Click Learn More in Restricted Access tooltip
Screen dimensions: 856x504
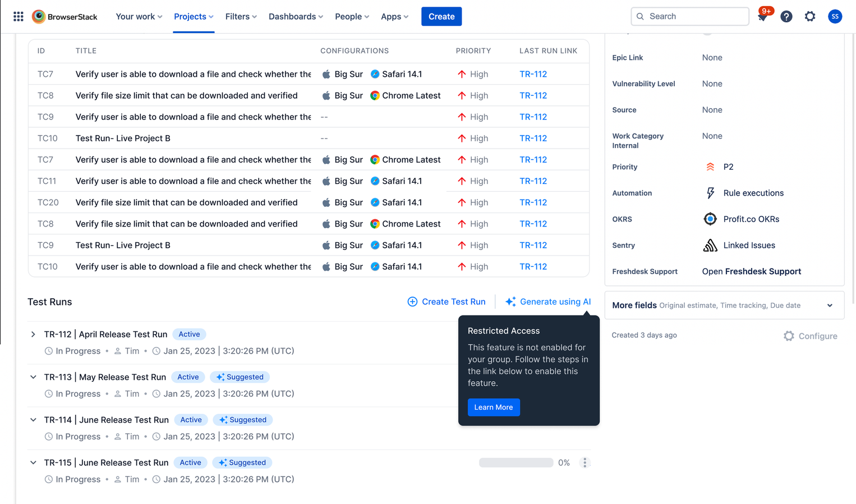pyautogui.click(x=494, y=407)
